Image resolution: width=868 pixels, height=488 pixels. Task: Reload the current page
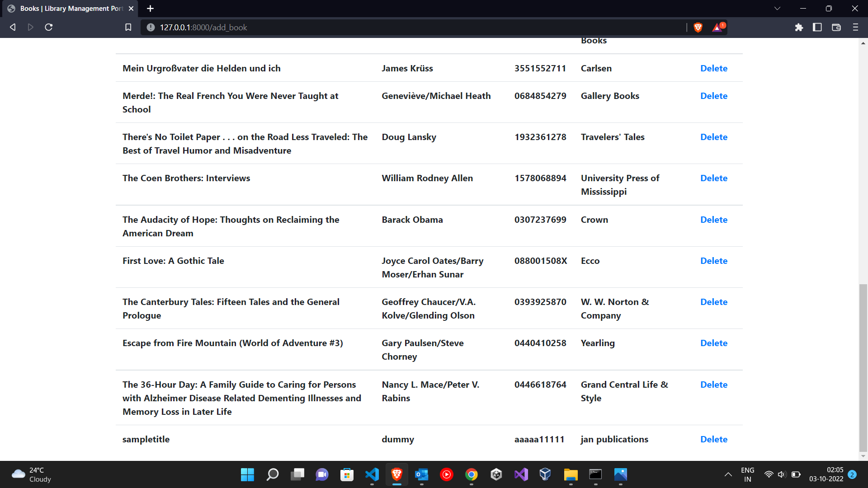[48, 27]
